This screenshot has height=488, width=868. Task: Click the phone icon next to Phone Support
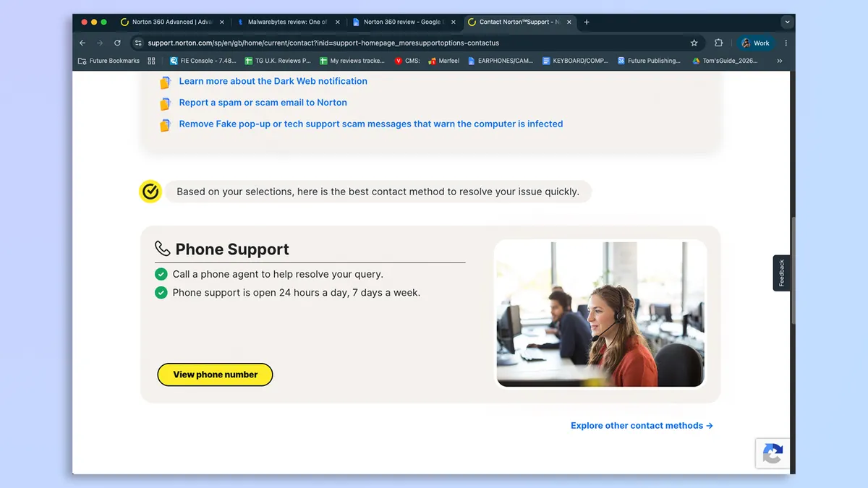pyautogui.click(x=163, y=249)
